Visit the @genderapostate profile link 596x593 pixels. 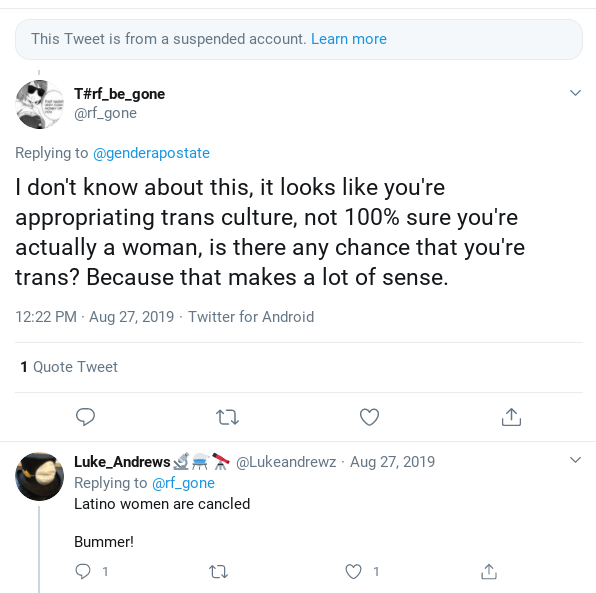click(x=151, y=153)
